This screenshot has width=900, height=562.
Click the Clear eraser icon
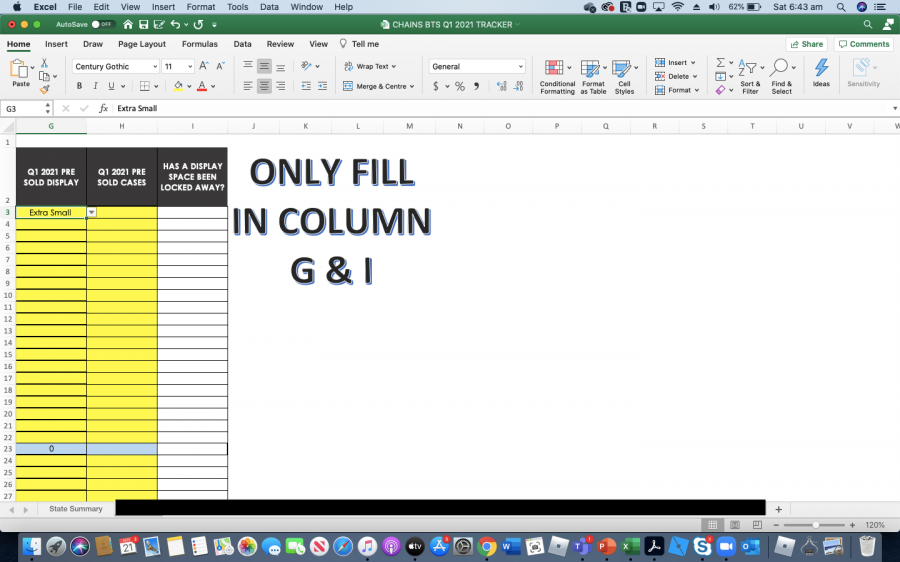(x=720, y=90)
